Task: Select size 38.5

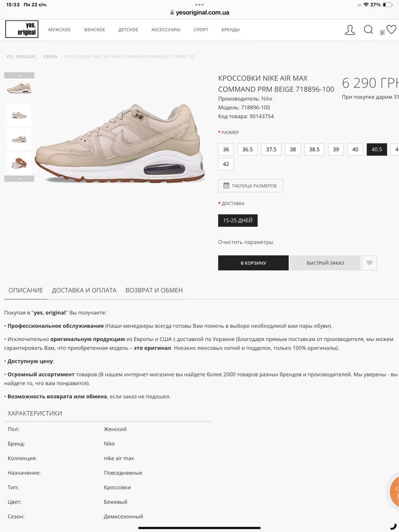Action: click(314, 149)
